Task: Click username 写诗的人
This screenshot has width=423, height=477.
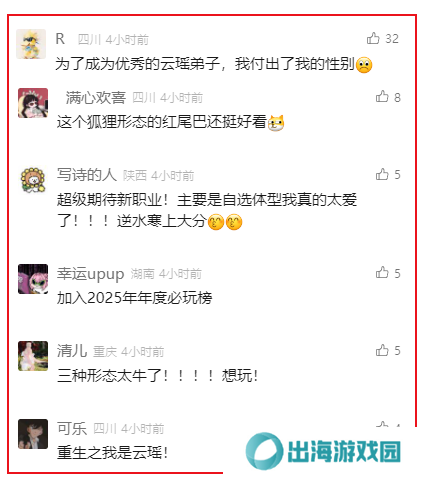Action: click(x=86, y=175)
